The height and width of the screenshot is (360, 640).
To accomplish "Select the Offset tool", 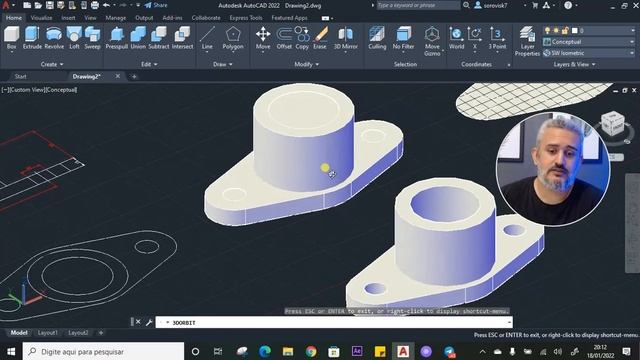I will (x=284, y=38).
